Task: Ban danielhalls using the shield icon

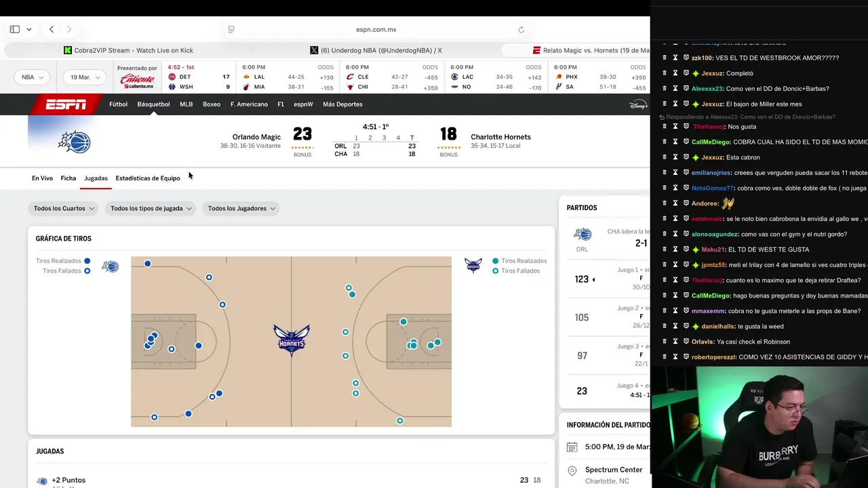Action: 686,326
